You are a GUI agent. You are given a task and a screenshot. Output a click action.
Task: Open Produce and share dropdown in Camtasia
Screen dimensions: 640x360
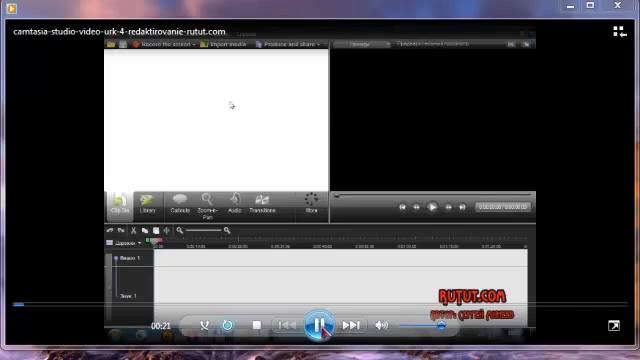(x=288, y=44)
